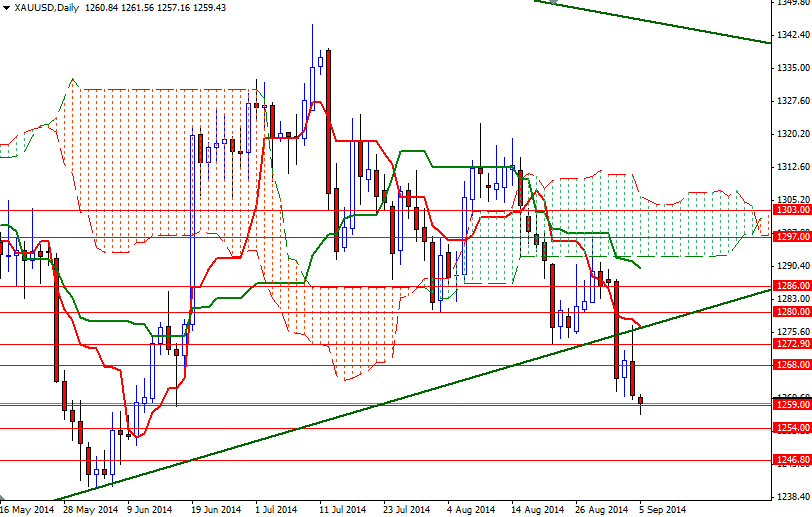The image size is (812, 517).
Task: Select the 1272.90 price level label
Action: tap(792, 344)
